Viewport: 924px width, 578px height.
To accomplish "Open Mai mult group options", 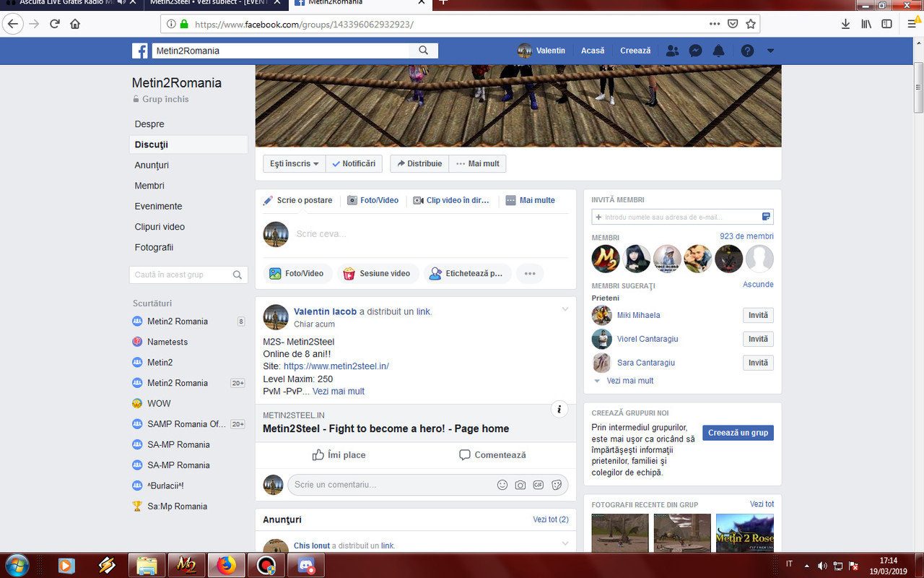I will coord(477,164).
